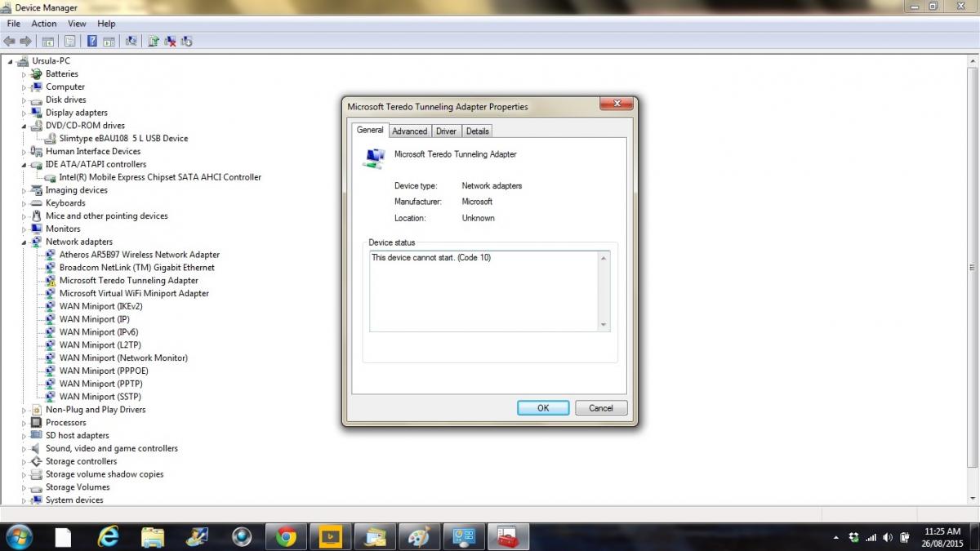The image size is (980, 551).
Task: Click Disable device toolbar icon
Action: [187, 41]
